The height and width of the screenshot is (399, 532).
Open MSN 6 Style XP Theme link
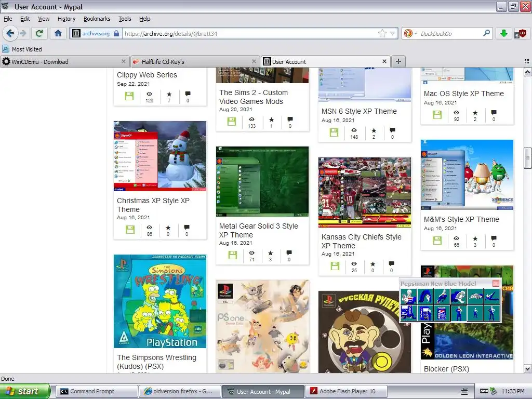(x=359, y=111)
